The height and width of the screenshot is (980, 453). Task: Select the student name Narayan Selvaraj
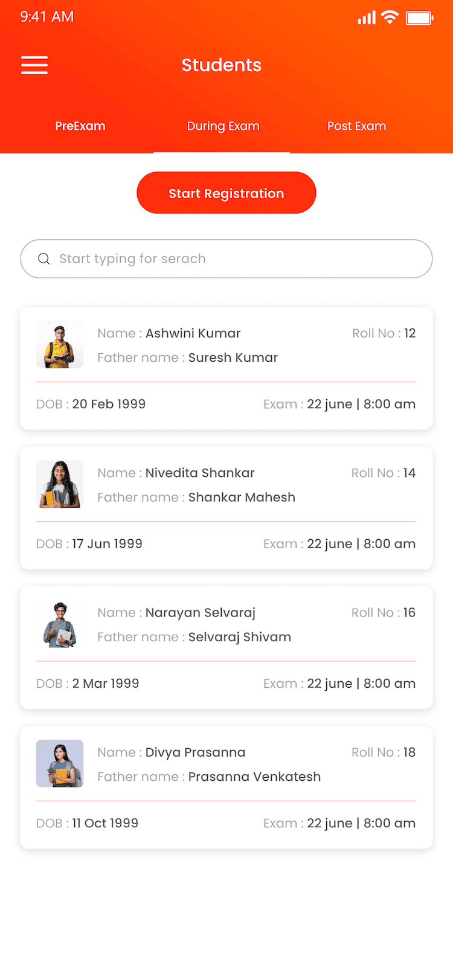pyautogui.click(x=201, y=613)
